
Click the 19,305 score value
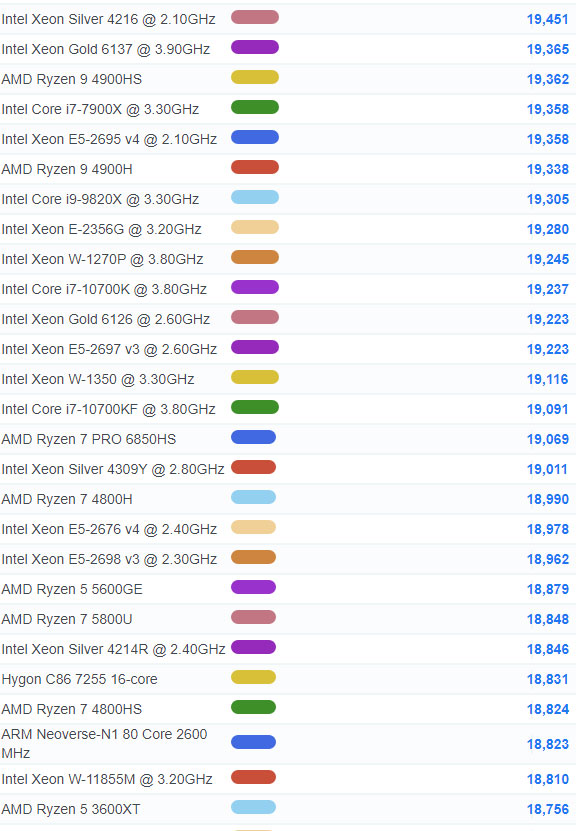click(x=547, y=199)
